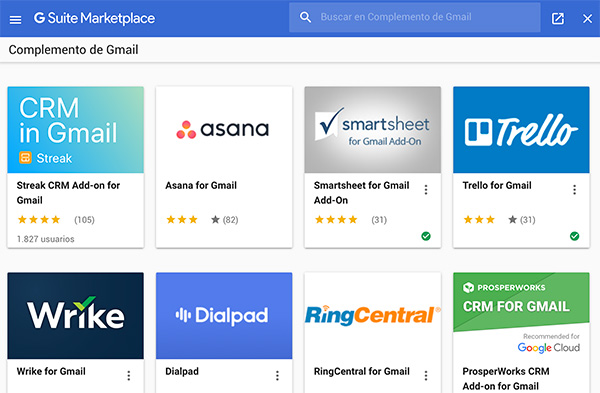Click the (105) review count on Streak
Screen dimensions: 600x393
84,220
